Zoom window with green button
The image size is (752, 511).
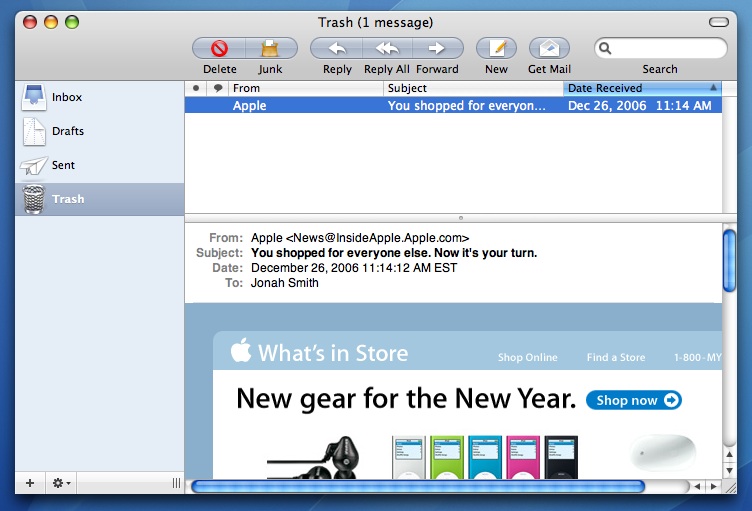pyautogui.click(x=72, y=22)
